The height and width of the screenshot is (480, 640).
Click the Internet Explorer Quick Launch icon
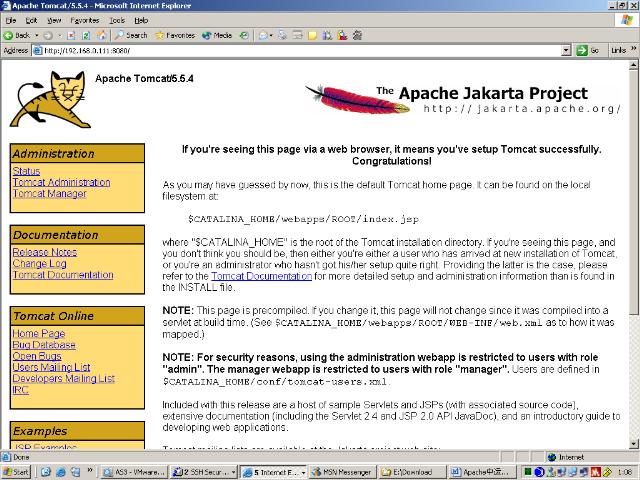pyautogui.click(x=60, y=472)
